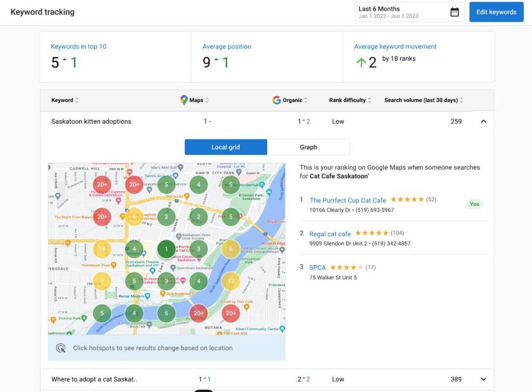Screen dimensions: 532x392
Task: Click the green arrow beside Average keyword movement
Action: pyautogui.click(x=361, y=62)
